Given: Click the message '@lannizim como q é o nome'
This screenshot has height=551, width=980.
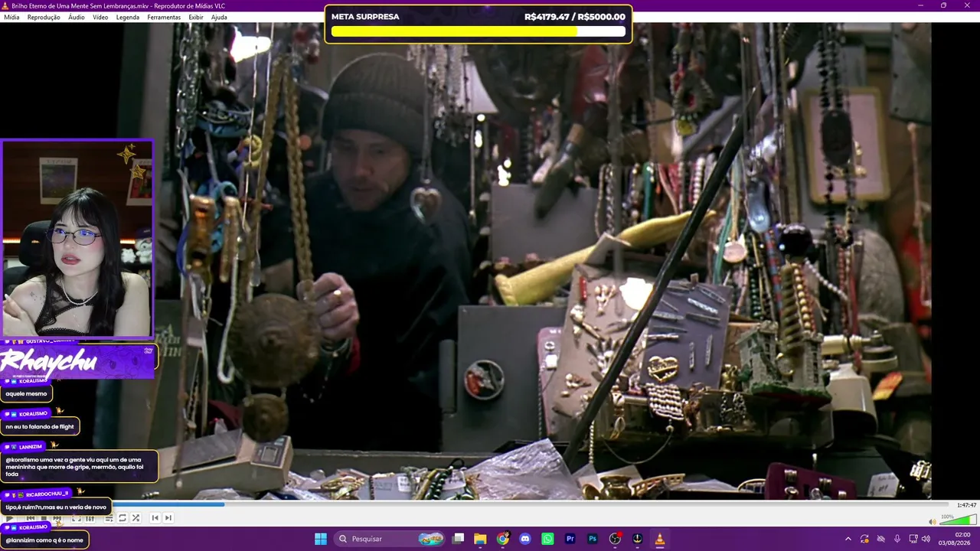Looking at the screenshot, I should coord(44,540).
